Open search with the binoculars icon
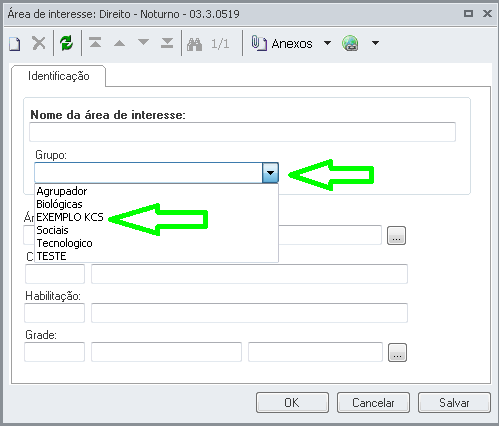The image size is (499, 426). tap(194, 44)
